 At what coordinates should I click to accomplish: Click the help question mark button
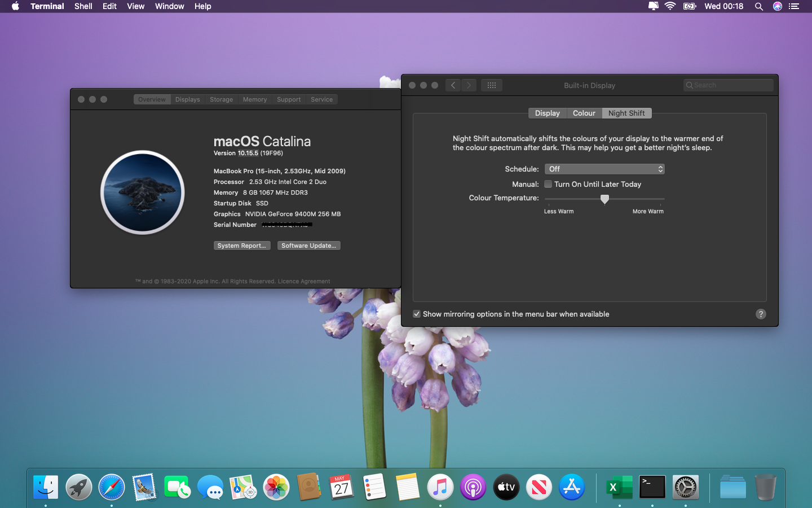pos(761,314)
